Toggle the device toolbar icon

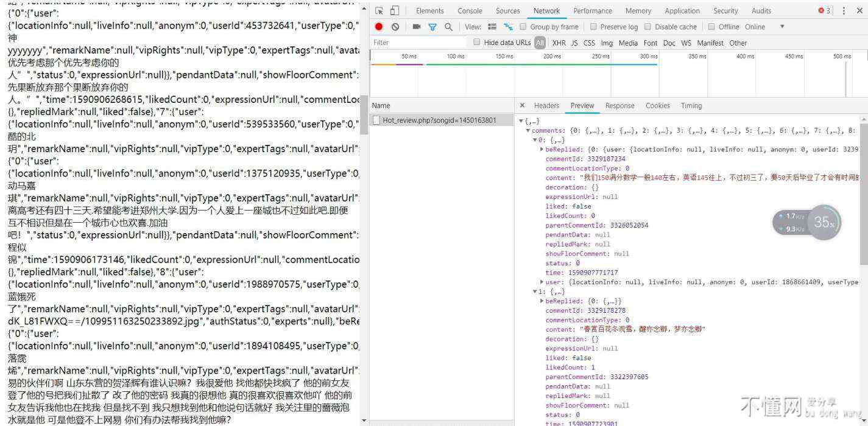(394, 11)
